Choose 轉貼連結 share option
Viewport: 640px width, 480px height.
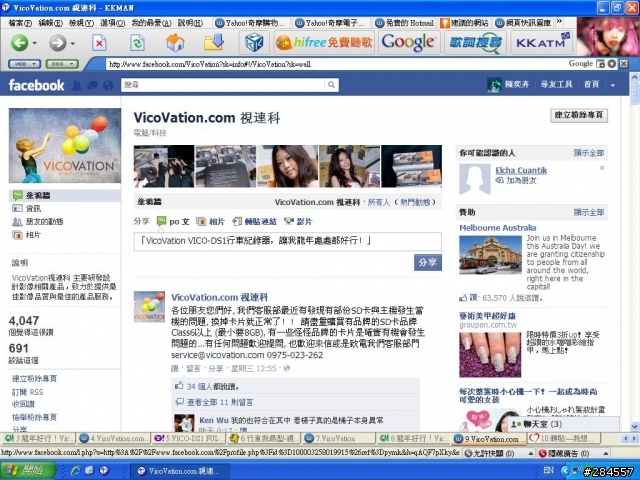coord(254,222)
